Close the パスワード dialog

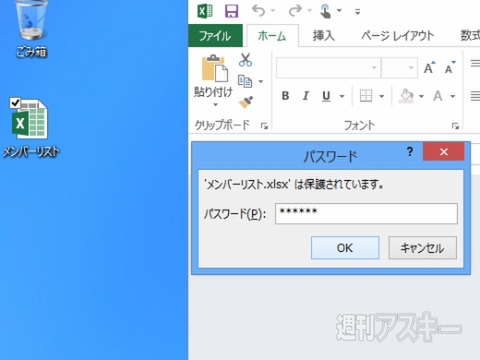click(443, 152)
